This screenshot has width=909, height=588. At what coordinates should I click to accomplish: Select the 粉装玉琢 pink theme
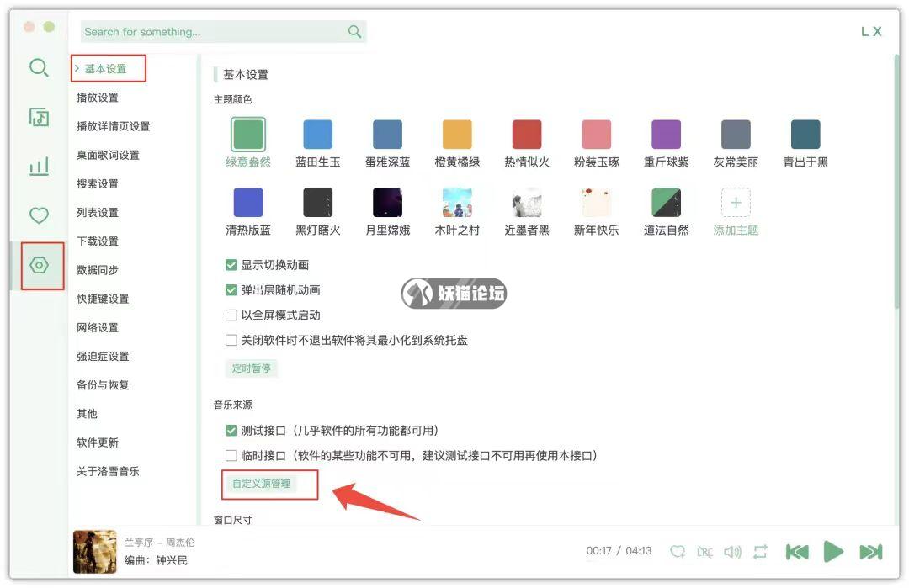[x=597, y=135]
